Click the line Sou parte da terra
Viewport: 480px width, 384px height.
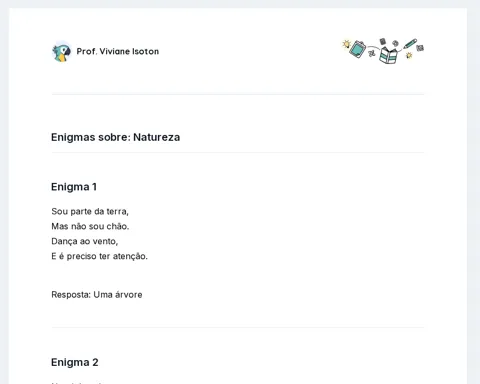[90, 211]
